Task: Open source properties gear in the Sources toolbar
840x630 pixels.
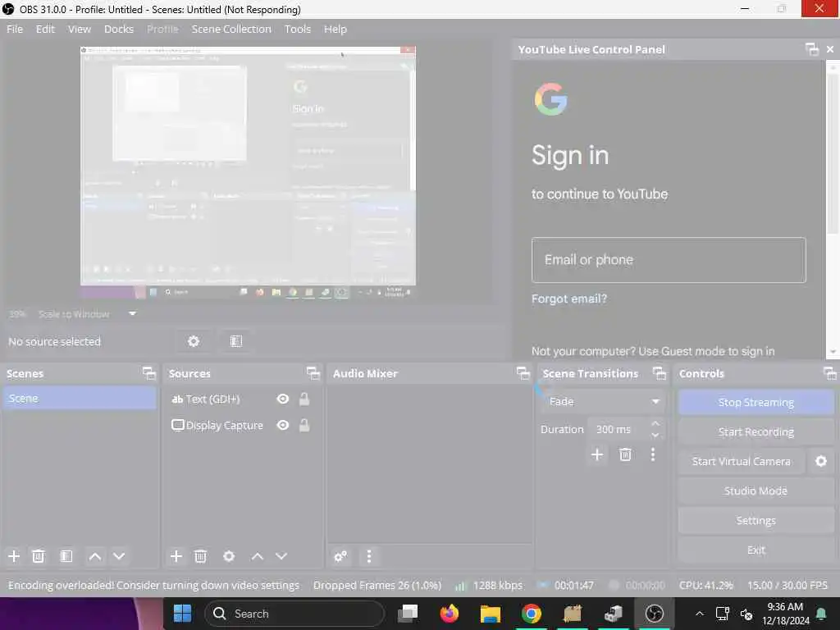Action: [229, 556]
